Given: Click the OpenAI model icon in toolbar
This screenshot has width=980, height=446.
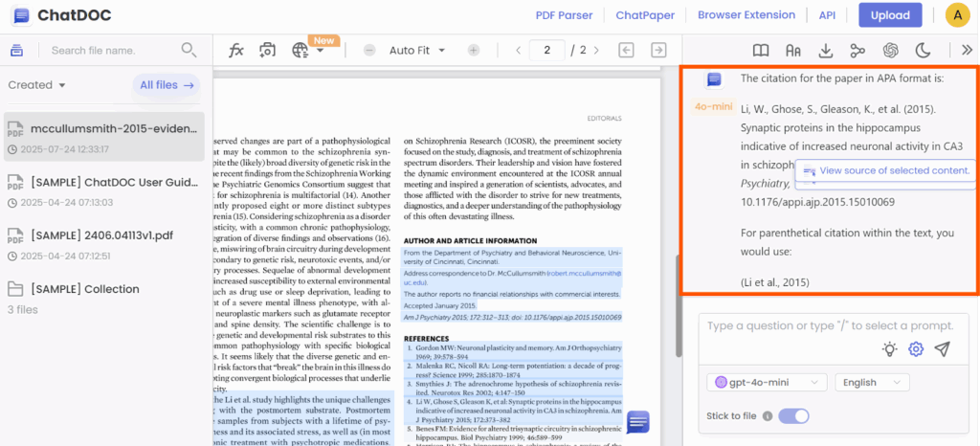Looking at the screenshot, I should coord(891,51).
